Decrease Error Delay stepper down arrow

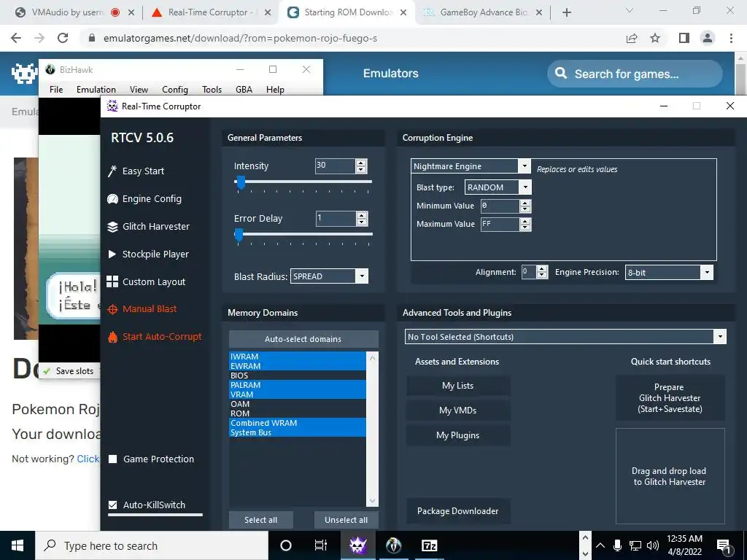point(362,222)
